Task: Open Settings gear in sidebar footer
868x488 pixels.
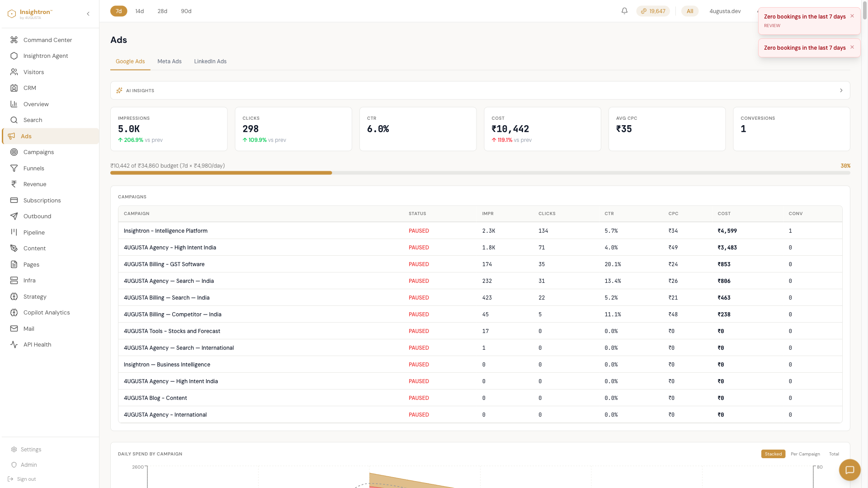Action: tap(14, 449)
